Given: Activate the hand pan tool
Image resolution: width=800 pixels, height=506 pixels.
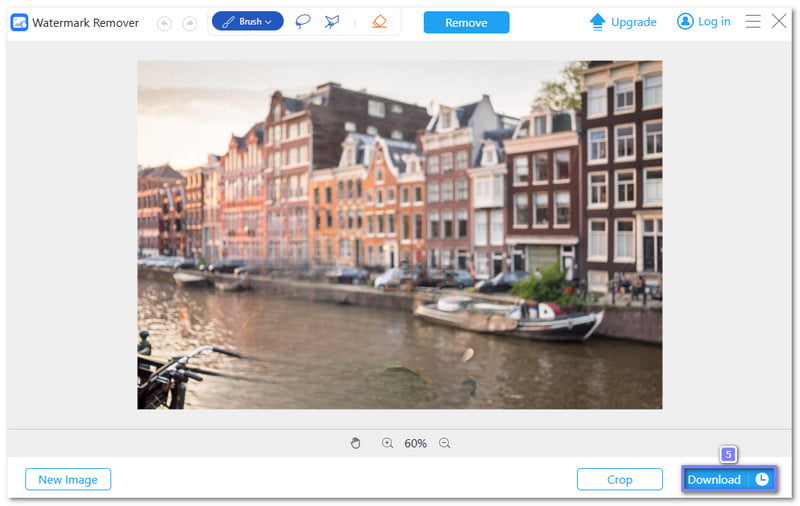Looking at the screenshot, I should [x=355, y=443].
